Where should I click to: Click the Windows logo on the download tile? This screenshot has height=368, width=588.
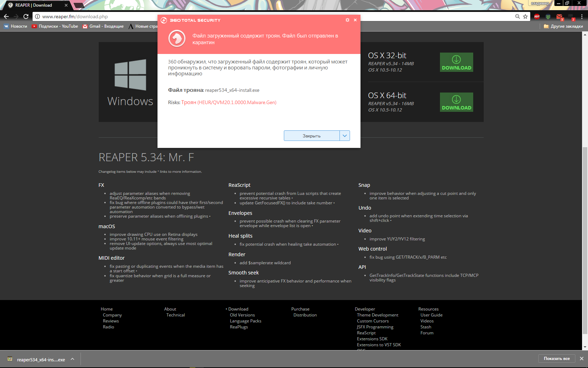130,75
